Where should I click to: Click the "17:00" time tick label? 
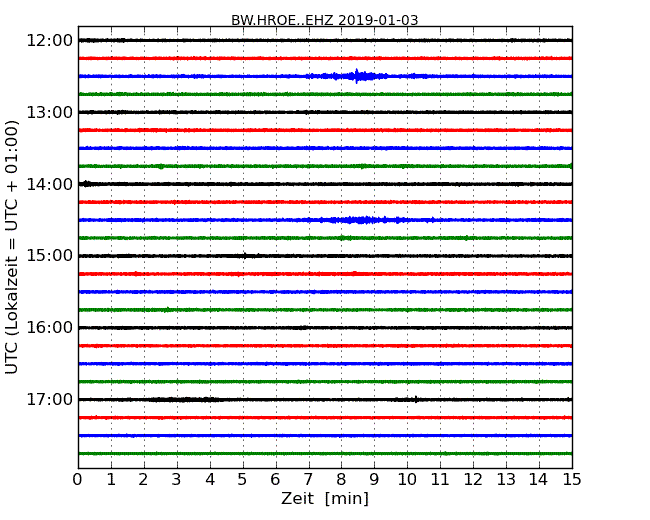(x=49, y=399)
